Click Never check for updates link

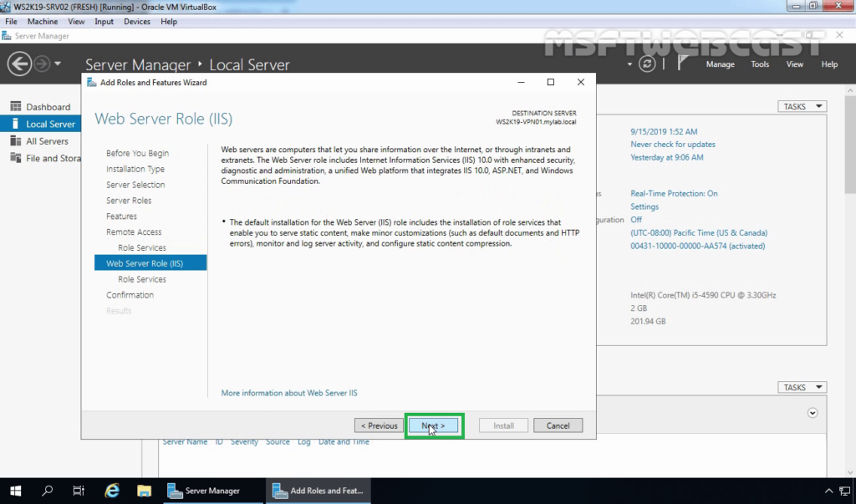tap(673, 144)
